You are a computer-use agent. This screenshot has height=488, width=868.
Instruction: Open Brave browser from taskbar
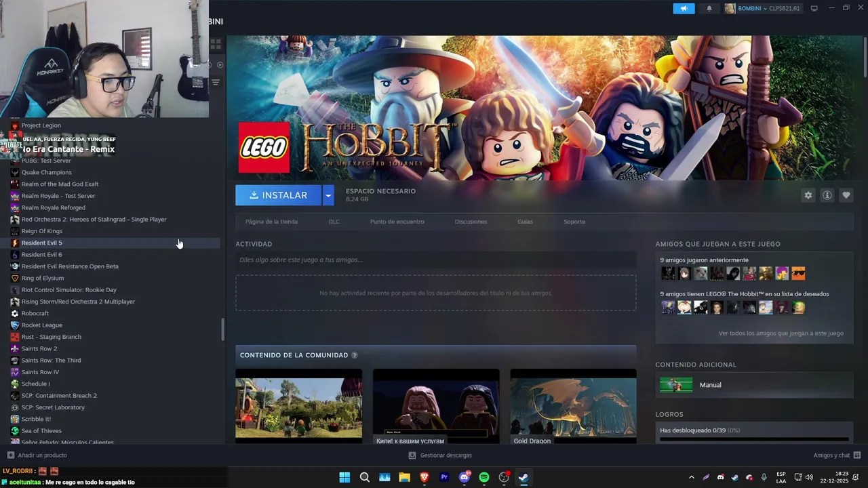point(425,477)
